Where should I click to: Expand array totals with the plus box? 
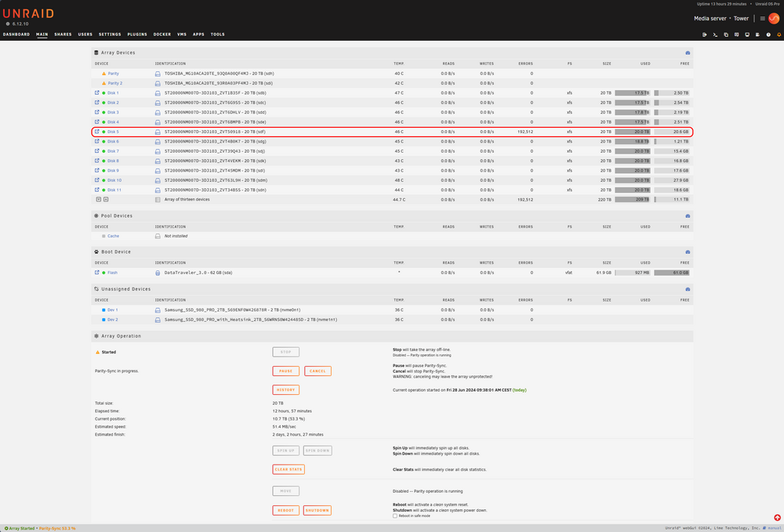106,199
